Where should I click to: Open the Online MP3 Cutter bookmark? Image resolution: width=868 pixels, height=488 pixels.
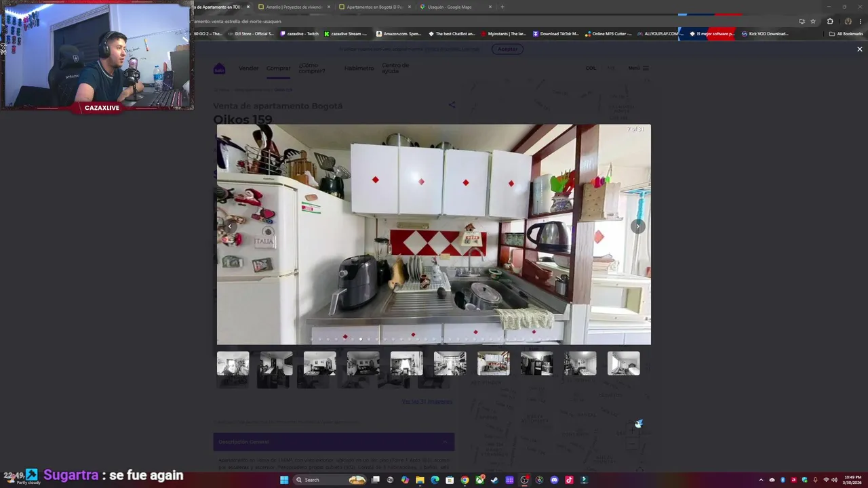click(608, 34)
